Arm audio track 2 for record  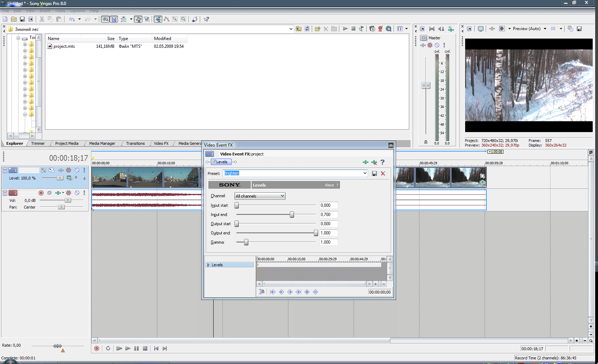(41, 193)
